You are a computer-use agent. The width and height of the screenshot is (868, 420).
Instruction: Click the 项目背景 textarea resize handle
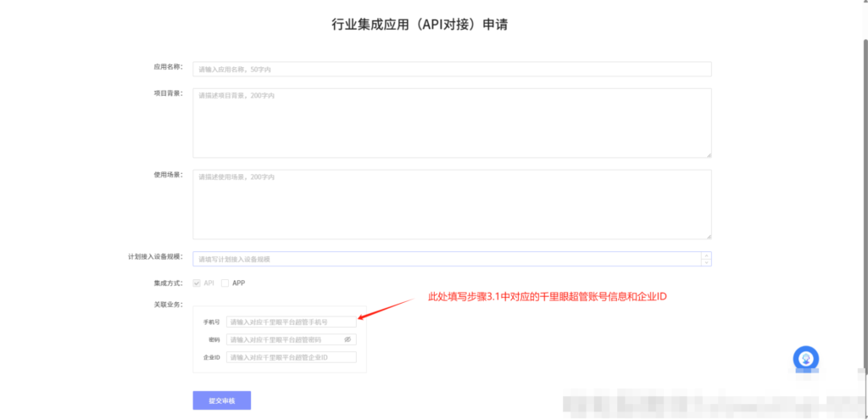click(708, 154)
